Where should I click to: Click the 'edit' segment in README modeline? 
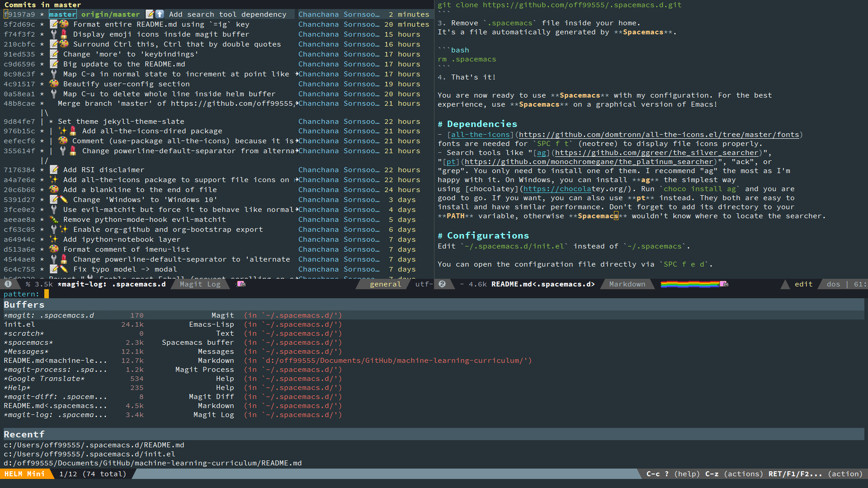pos(804,284)
